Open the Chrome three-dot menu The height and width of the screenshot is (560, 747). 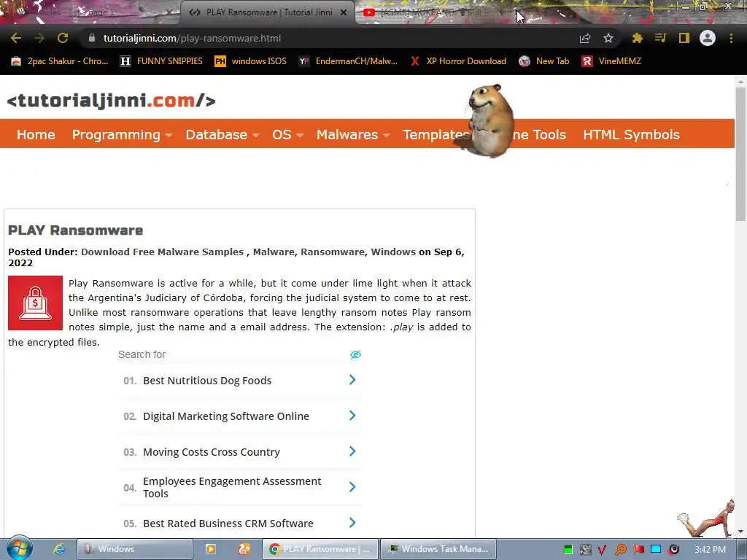(731, 38)
